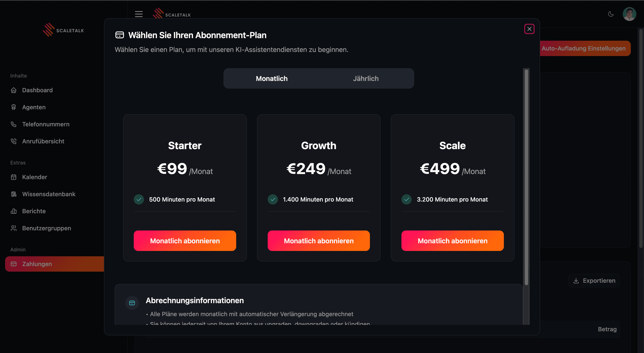Subscribe monthly to the Starter plan
Viewport: 644px width, 353px height.
185,241
